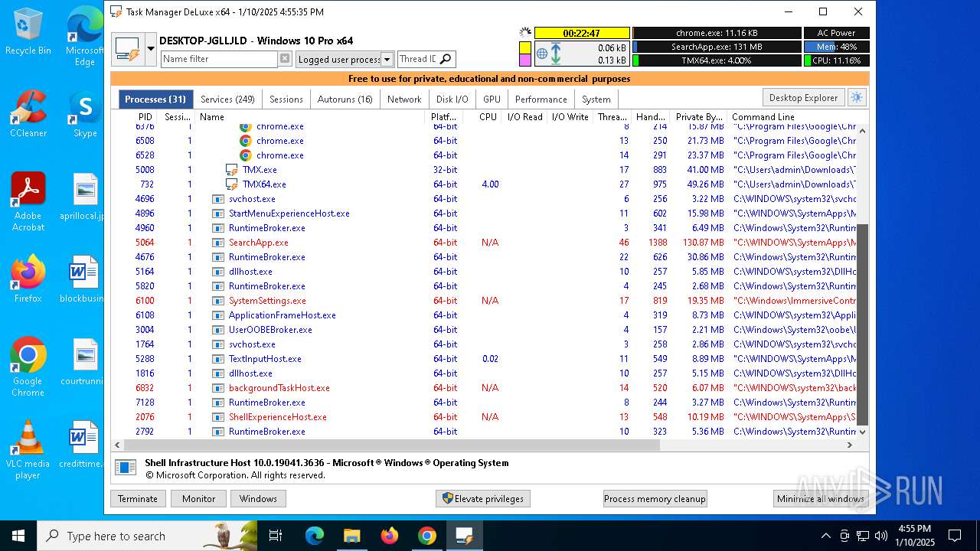Click the Thread ID search magnifier
980x551 pixels.
click(446, 59)
